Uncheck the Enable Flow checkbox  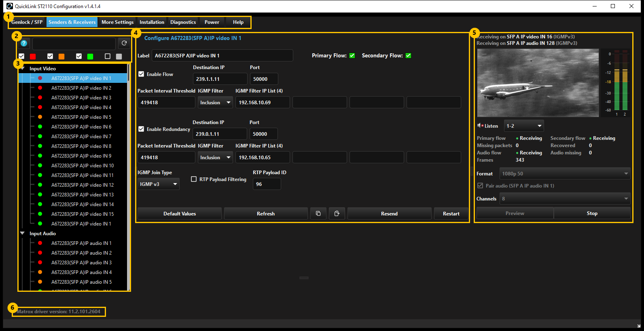[141, 74]
